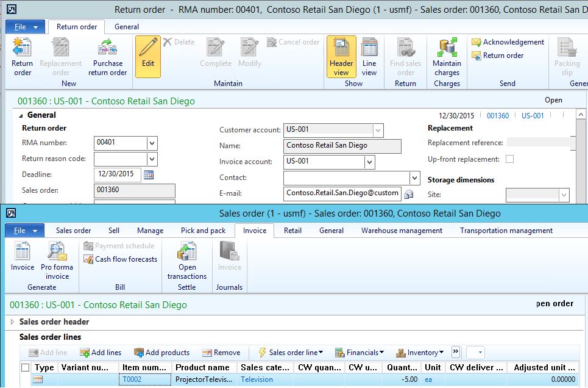Open the Financials dropdown menu
The image size is (588, 388).
pos(360,353)
